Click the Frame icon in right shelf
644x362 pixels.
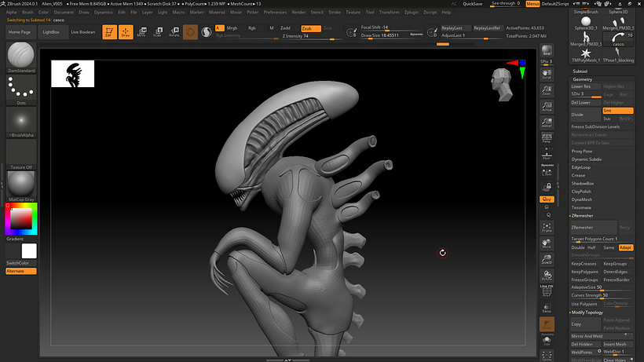pyautogui.click(x=547, y=228)
